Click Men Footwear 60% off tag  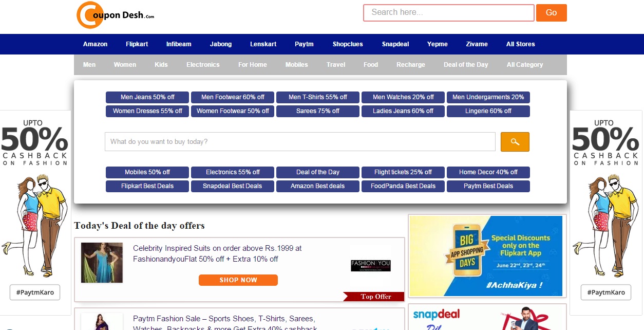[233, 97]
